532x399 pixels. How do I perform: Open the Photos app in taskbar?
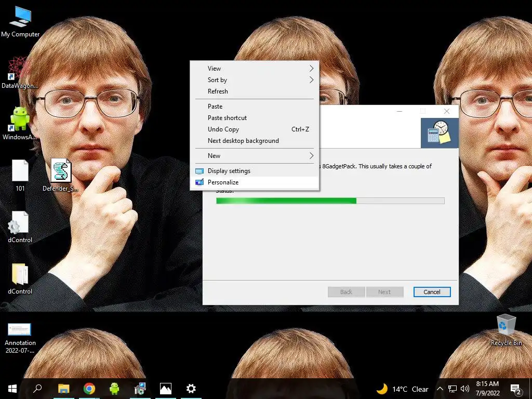166,389
